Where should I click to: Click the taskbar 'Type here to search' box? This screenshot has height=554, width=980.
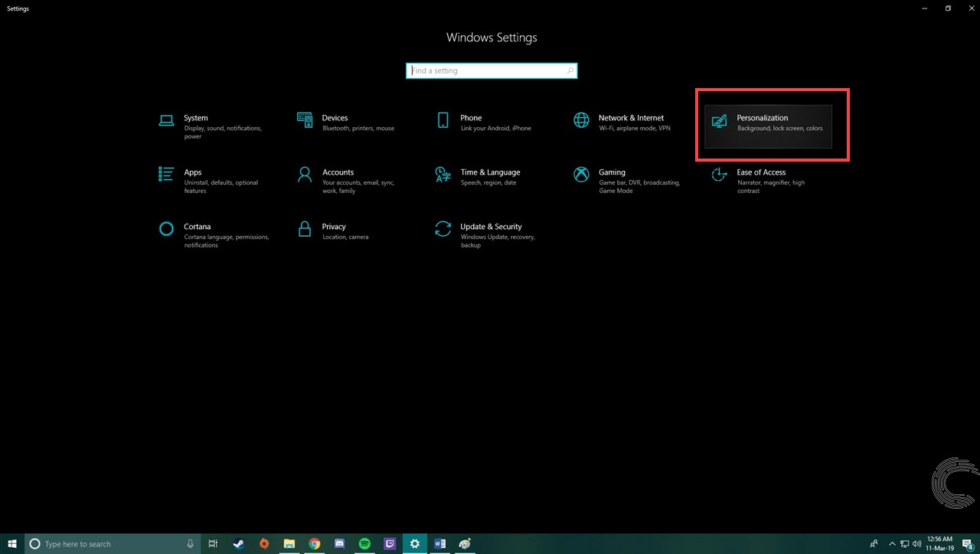pyautogui.click(x=113, y=544)
